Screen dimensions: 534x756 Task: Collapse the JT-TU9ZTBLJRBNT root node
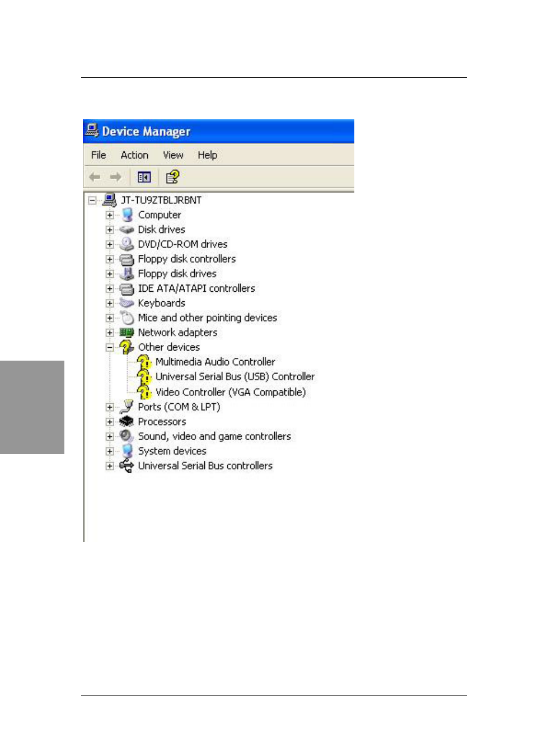[92, 200]
